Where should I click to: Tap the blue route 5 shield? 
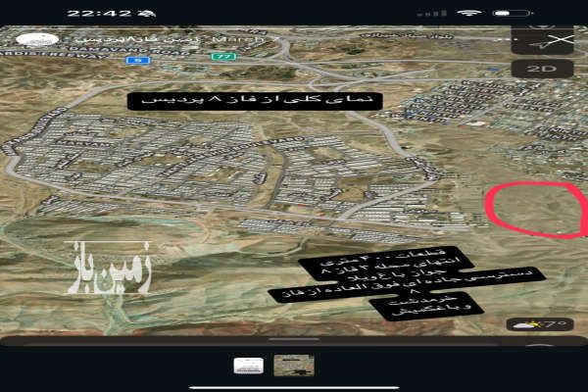(138, 60)
